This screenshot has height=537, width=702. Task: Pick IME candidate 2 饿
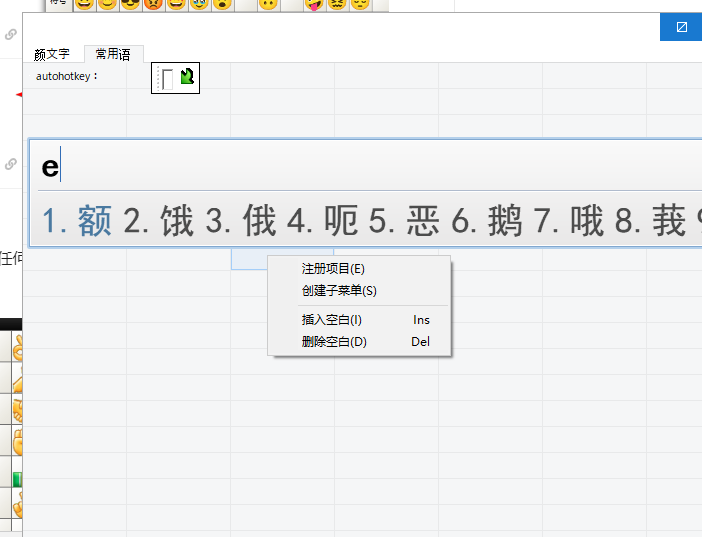pyautogui.click(x=160, y=221)
